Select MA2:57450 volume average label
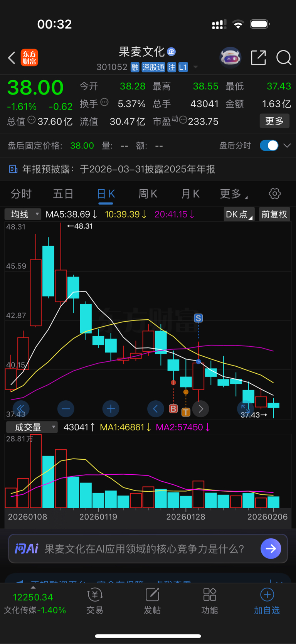This screenshot has height=644, width=296. click(x=183, y=427)
